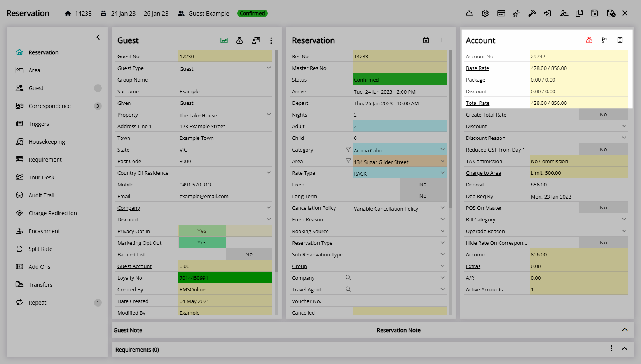The height and width of the screenshot is (364, 641).
Task: Click the search magnifier in Company row
Action: (348, 277)
